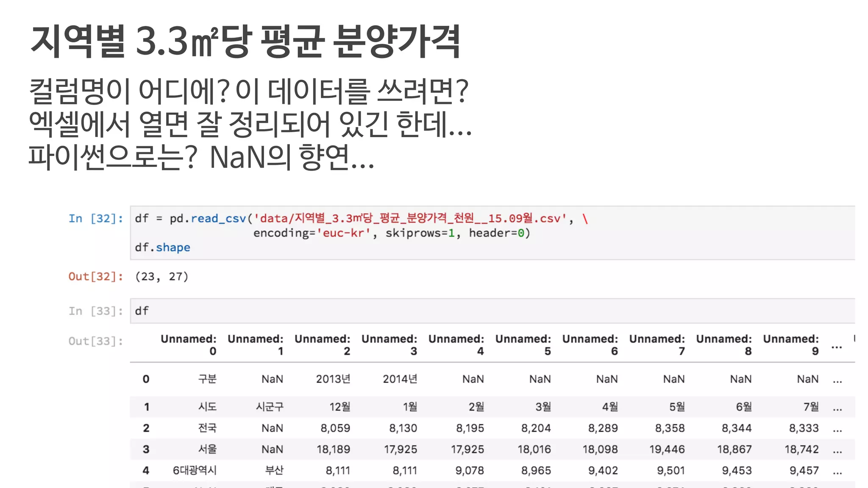
Task: Click the cell 9,078 in row 4
Action: 470,470
